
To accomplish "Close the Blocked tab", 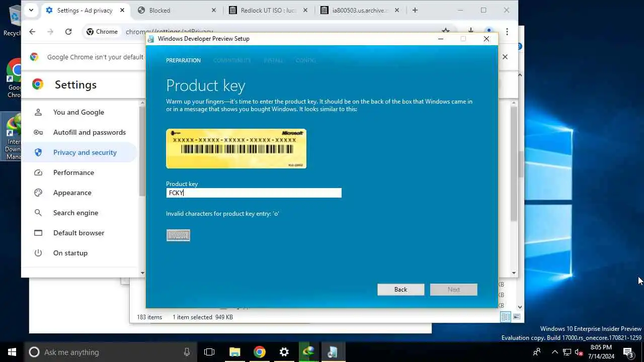I will point(214,10).
